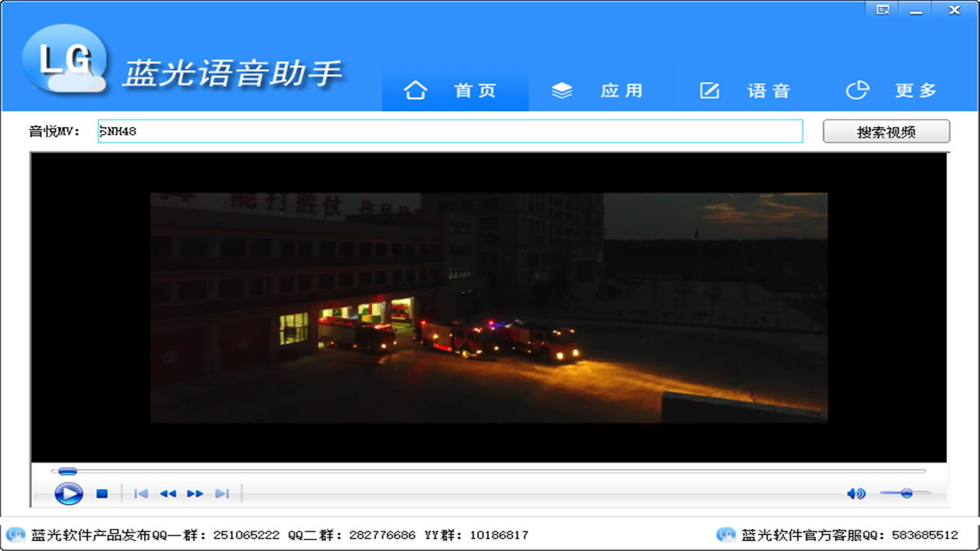Click the LG cloud logo icon
The width and height of the screenshot is (980, 551).
[x=64, y=59]
